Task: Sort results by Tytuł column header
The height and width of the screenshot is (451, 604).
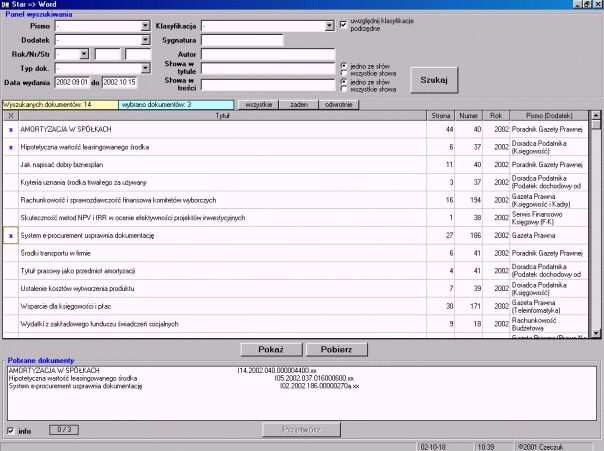Action: (x=223, y=116)
